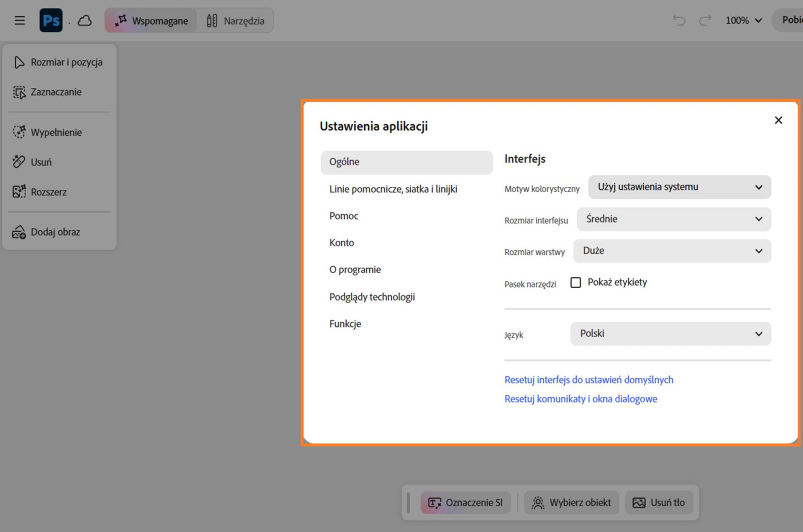Open the cloud document status icon
This screenshot has width=803, height=532.
pyautogui.click(x=84, y=20)
